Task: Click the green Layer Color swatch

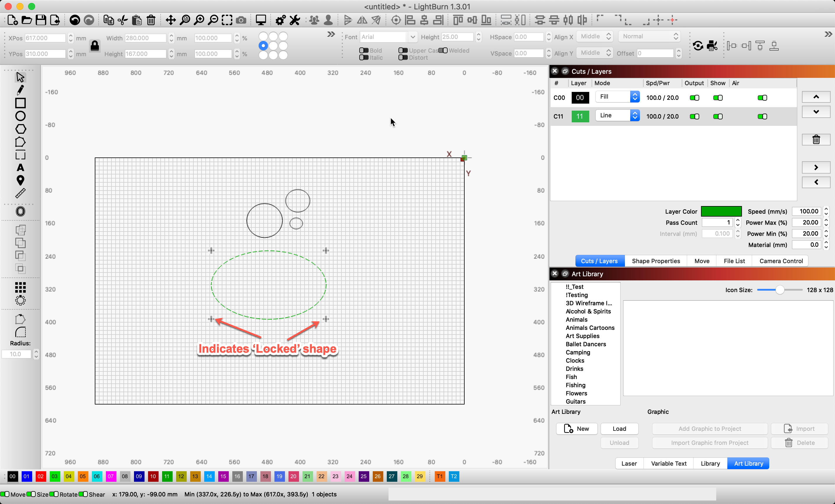Action: [x=721, y=211]
